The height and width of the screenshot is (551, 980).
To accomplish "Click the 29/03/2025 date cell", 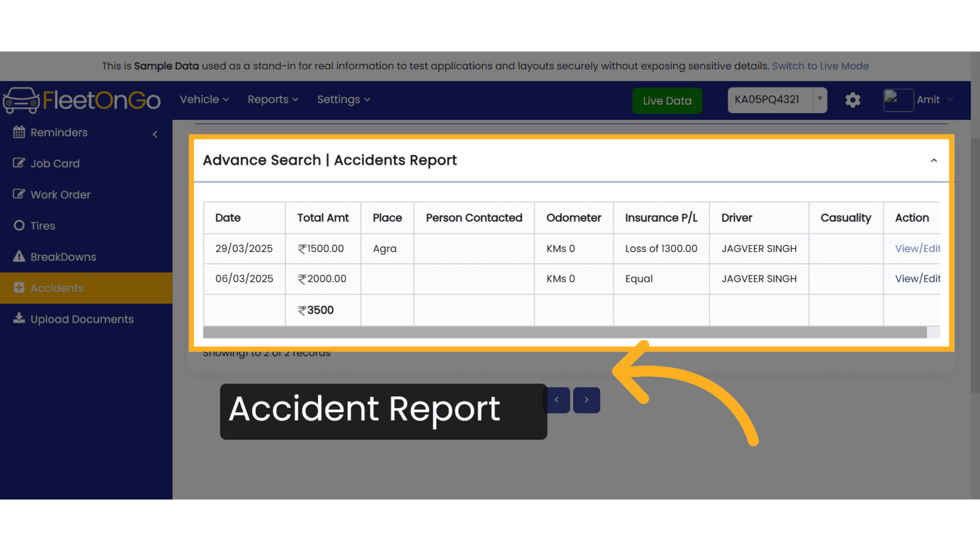I will tap(244, 249).
